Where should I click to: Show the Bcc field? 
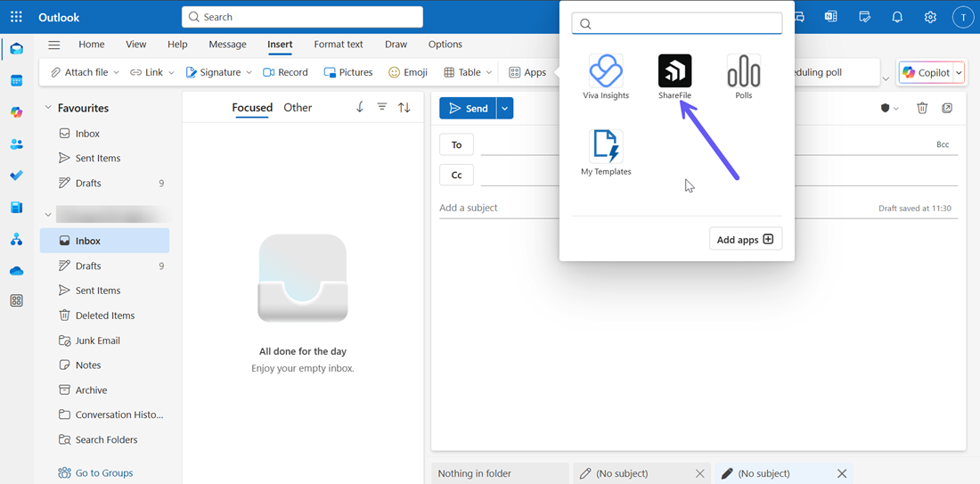point(943,144)
